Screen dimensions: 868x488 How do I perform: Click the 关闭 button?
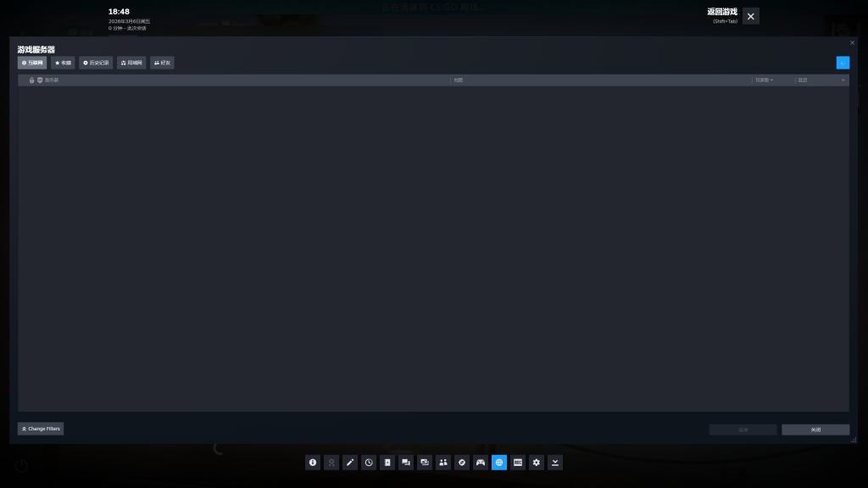coord(815,430)
